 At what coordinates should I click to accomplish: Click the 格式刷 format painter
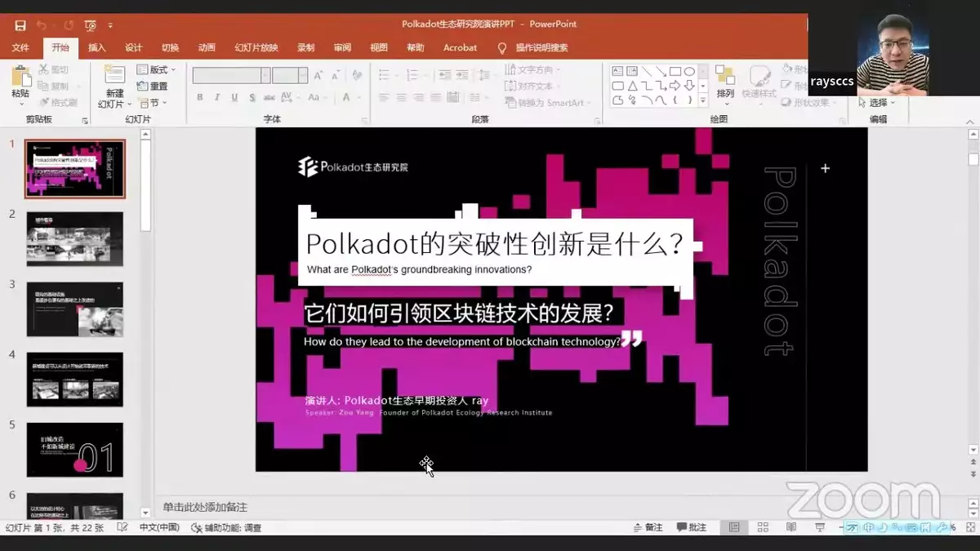point(57,102)
